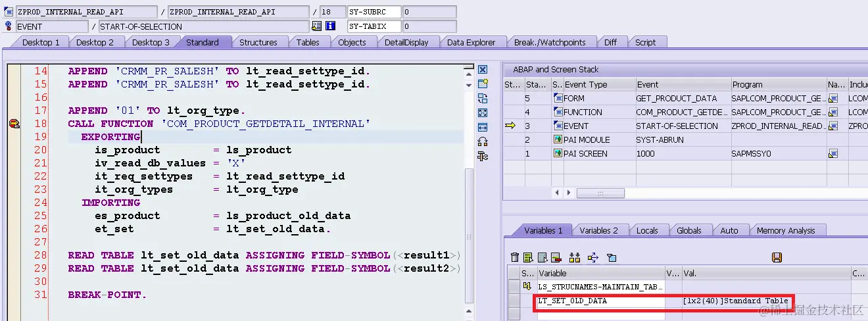Click the horizontal maximize icon in vertical toolbar
Screen dimensions: 868x321
(x=483, y=127)
